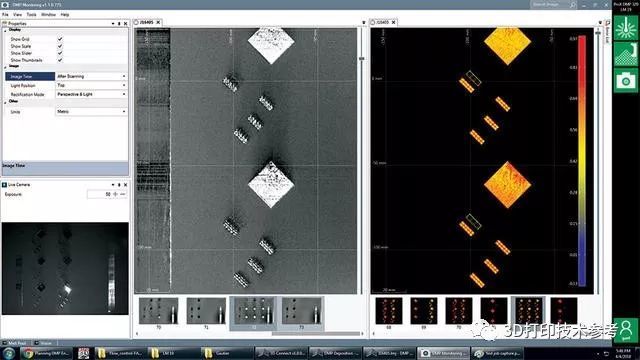Toggle the Show Grid checkbox
The image size is (640, 360).
60,39
